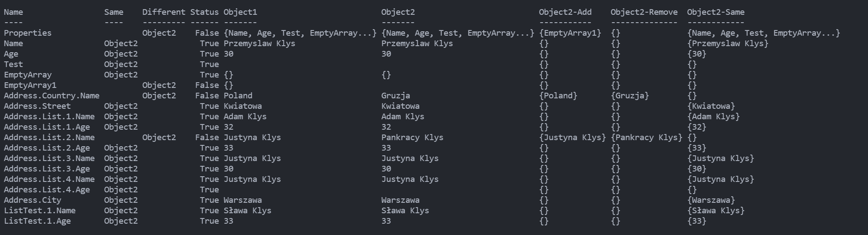Click "{EmptyArray1}" in the Properties row

pyautogui.click(x=570, y=33)
